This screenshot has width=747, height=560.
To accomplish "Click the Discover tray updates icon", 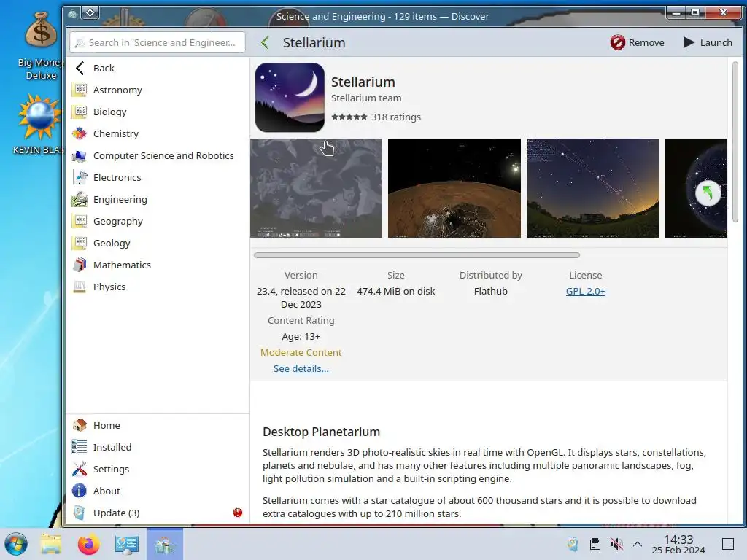I will point(573,544).
